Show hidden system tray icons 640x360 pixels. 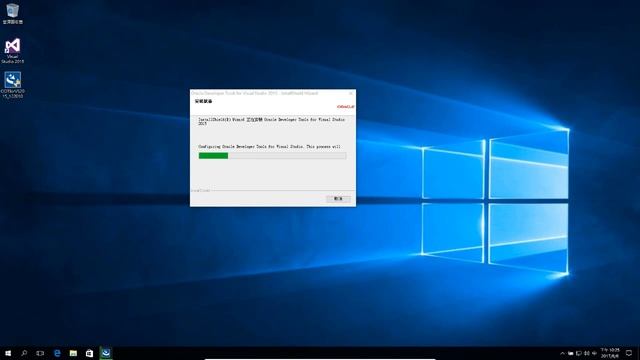pyautogui.click(x=562, y=353)
